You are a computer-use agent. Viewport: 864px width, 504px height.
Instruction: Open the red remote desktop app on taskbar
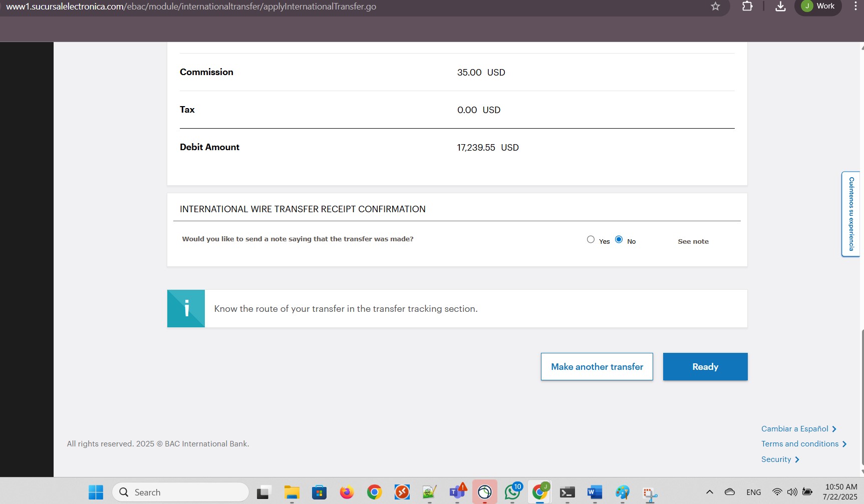[x=402, y=492]
